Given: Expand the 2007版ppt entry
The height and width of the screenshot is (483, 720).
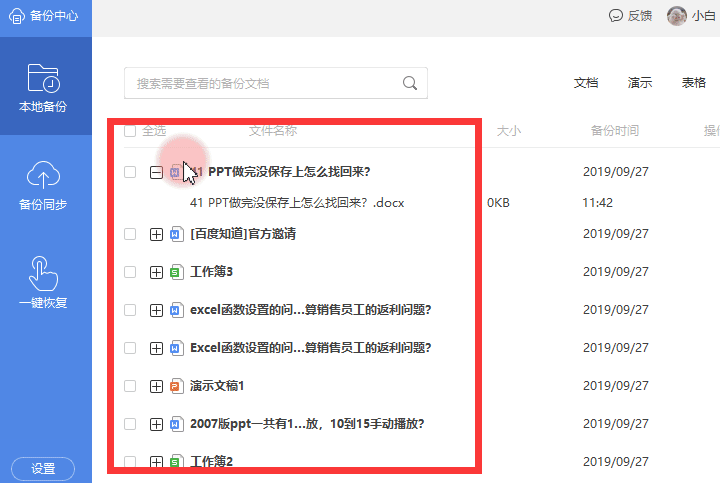Looking at the screenshot, I should click(x=156, y=424).
